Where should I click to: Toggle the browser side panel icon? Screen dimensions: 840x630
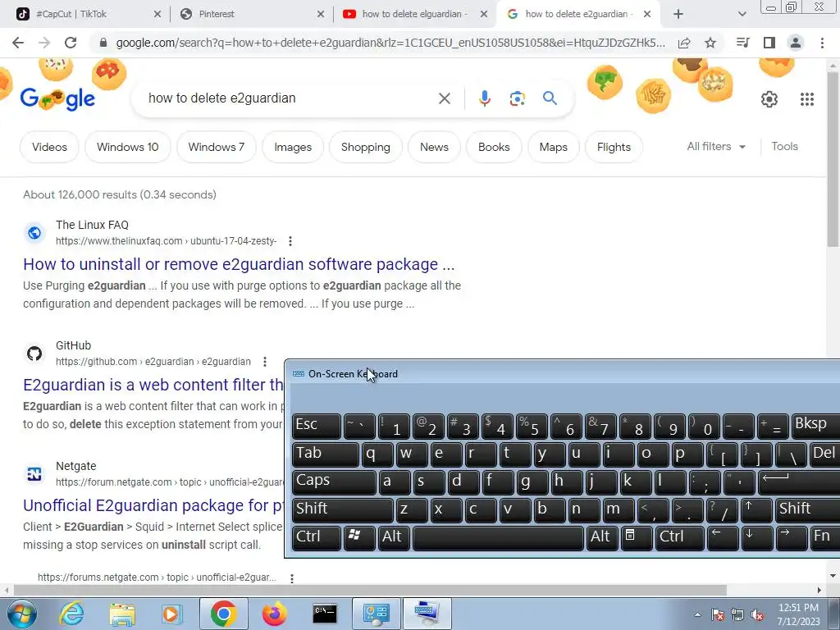(x=769, y=43)
